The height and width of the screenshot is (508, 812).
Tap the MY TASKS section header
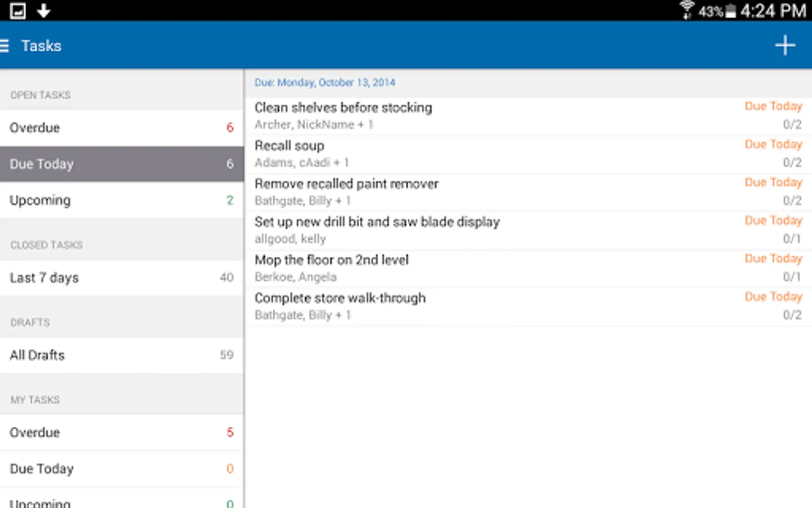click(x=35, y=400)
